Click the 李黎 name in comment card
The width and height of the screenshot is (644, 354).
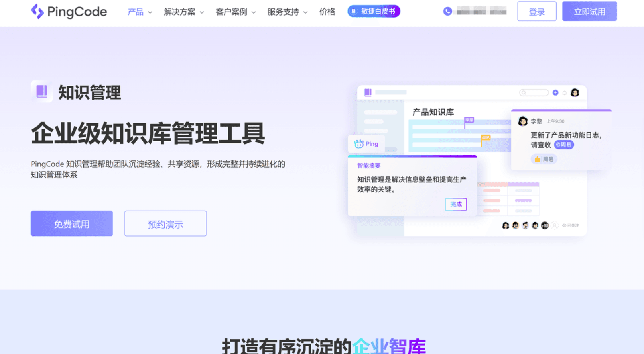(536, 121)
